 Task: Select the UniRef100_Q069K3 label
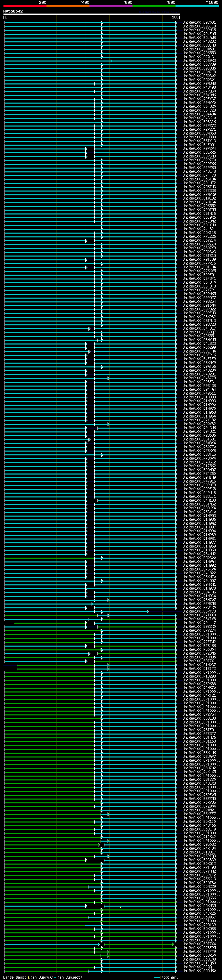[x=199, y=60]
